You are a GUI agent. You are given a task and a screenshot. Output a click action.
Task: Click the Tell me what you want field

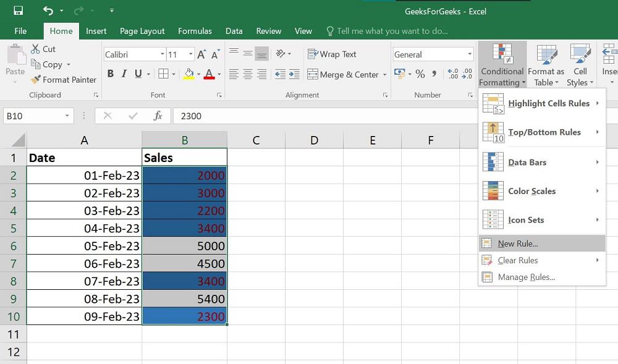(392, 31)
